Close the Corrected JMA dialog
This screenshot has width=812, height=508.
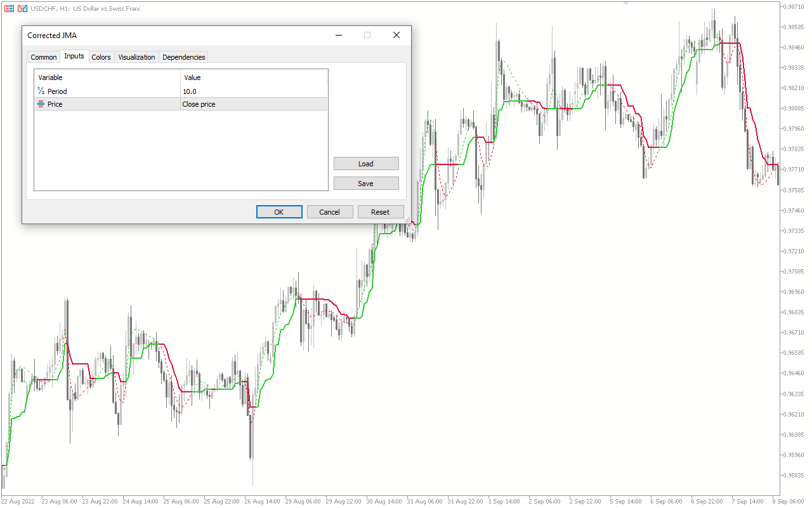point(396,36)
